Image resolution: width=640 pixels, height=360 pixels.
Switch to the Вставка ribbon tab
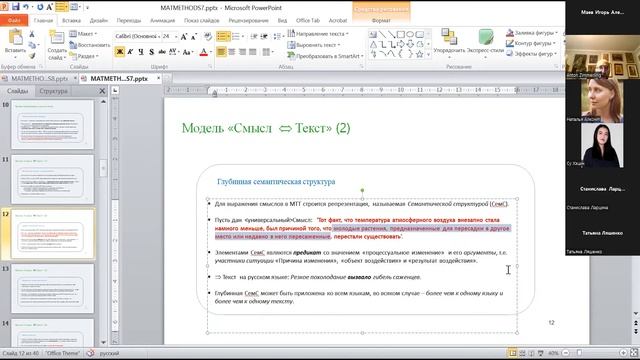71,20
